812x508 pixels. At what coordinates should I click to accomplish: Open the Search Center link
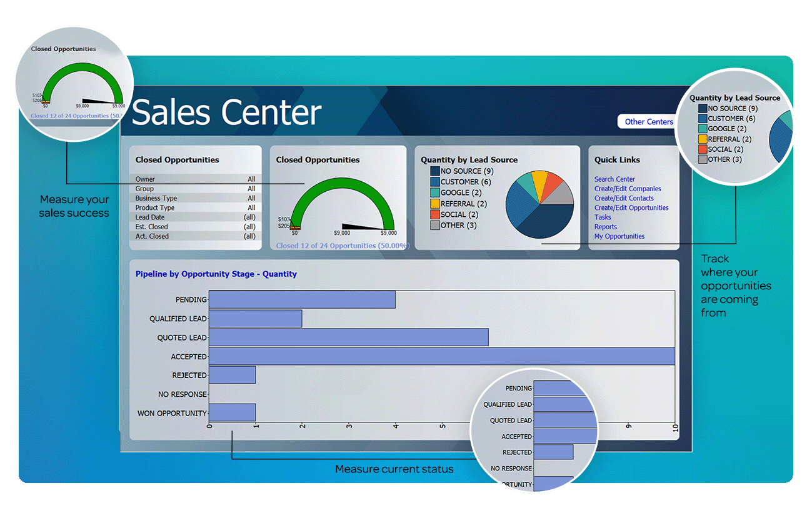(x=614, y=179)
